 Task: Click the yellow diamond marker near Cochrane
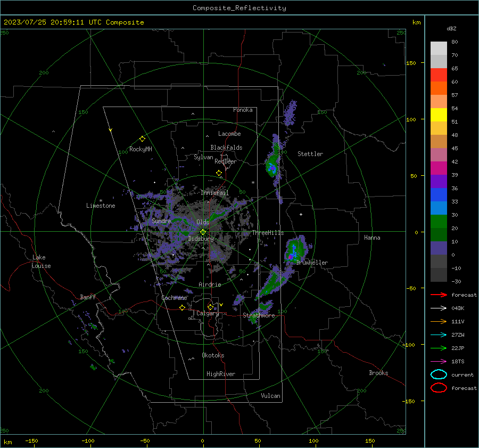point(182,308)
